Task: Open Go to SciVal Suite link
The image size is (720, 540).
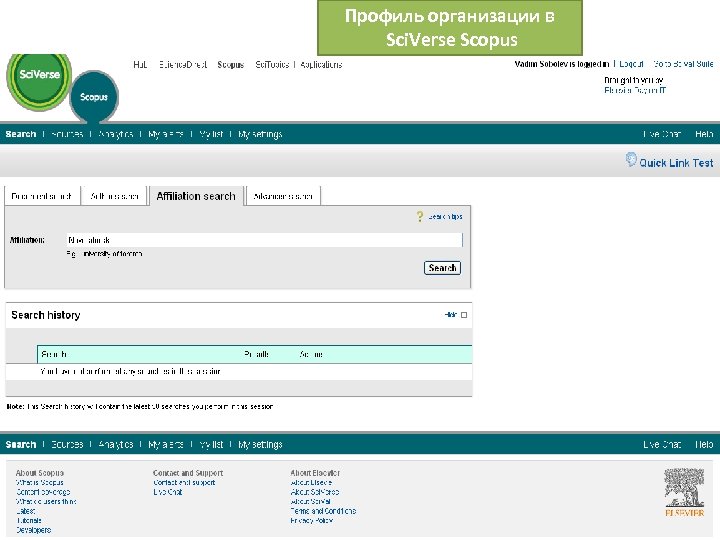Action: tap(683, 64)
